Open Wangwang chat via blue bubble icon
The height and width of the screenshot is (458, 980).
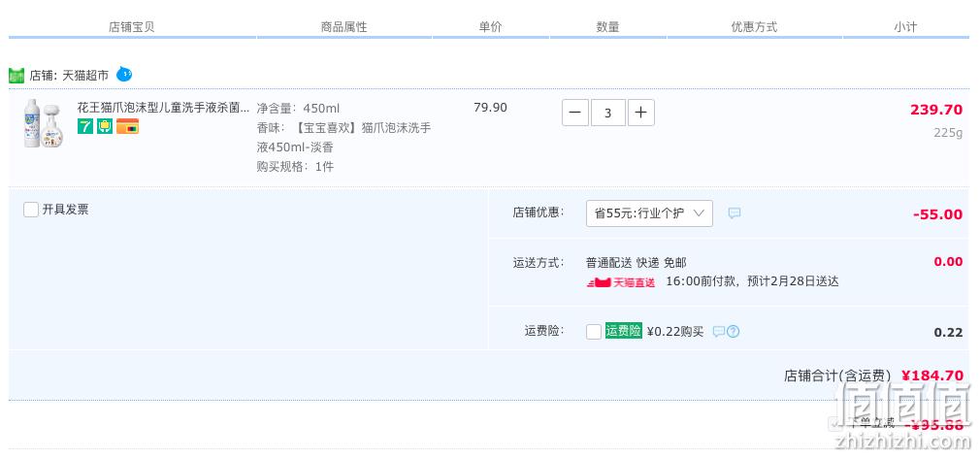click(x=124, y=75)
